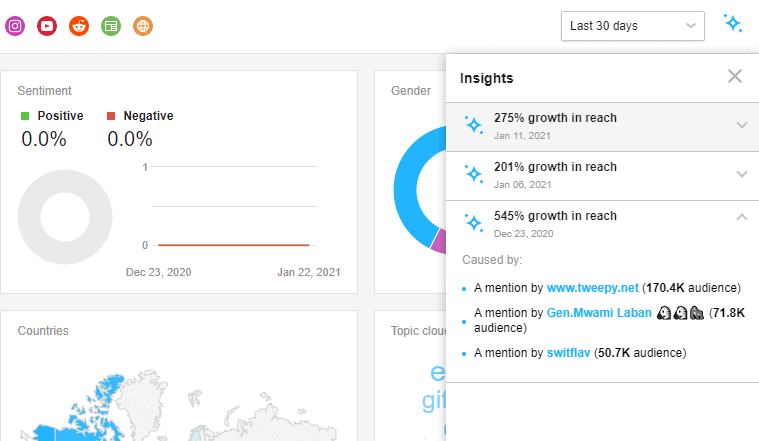Image resolution: width=759 pixels, height=441 pixels.
Task: Open the Last 30 days dropdown
Action: click(x=633, y=26)
